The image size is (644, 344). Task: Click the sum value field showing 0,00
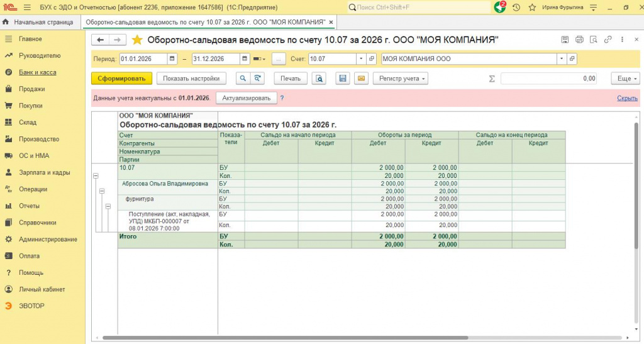548,79
